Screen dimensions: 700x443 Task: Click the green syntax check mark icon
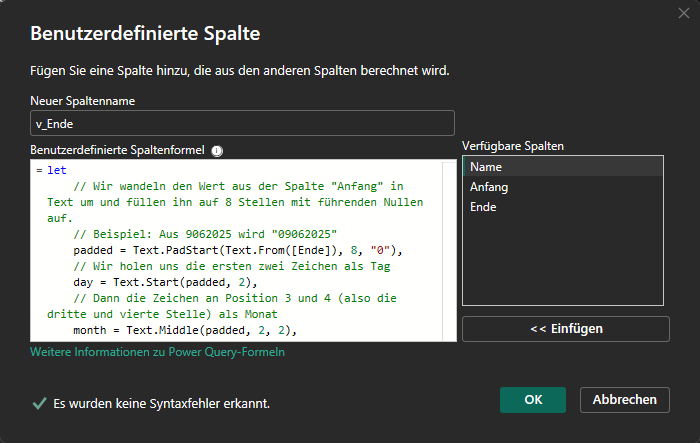(x=39, y=403)
